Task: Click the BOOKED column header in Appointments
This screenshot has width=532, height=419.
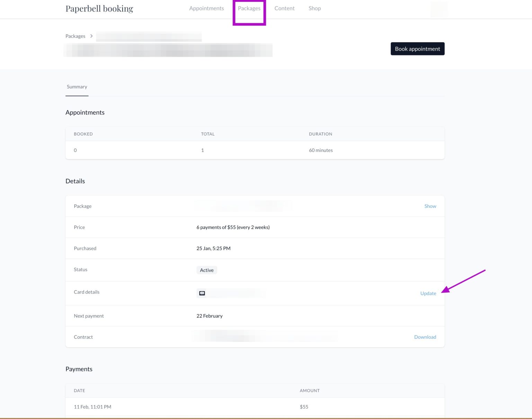Action: point(83,134)
